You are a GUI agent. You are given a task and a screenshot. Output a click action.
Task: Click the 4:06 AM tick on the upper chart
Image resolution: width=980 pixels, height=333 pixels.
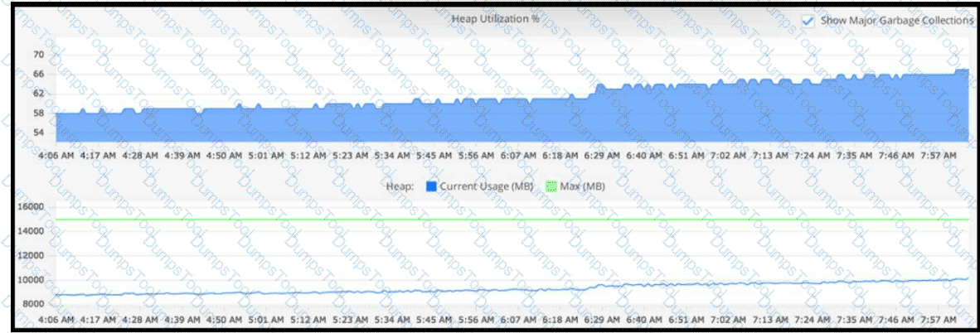[56, 154]
